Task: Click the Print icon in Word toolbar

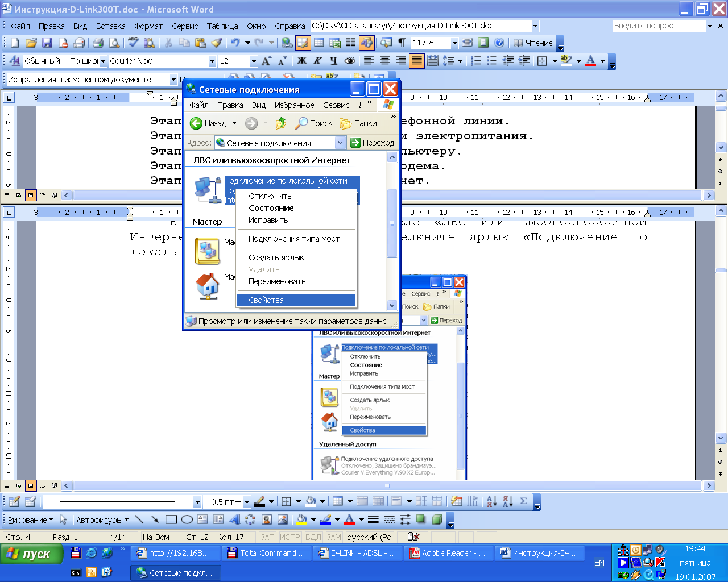Action: (98, 43)
